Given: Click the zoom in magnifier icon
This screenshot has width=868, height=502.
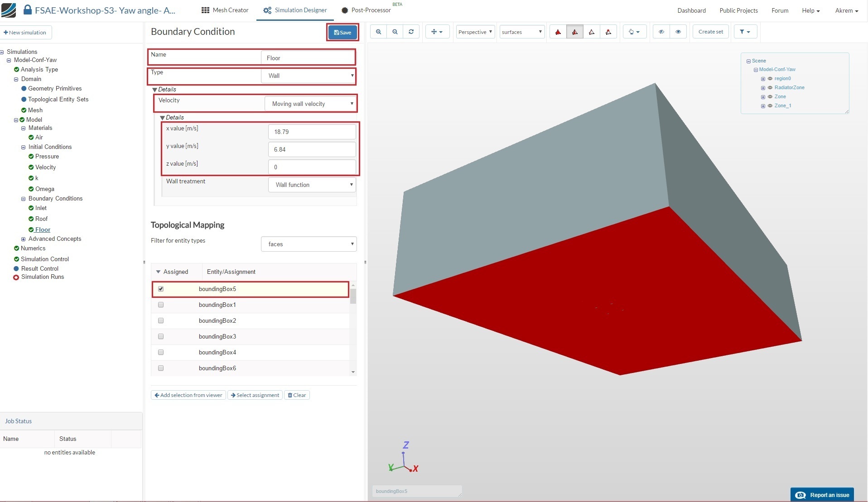Looking at the screenshot, I should 378,32.
